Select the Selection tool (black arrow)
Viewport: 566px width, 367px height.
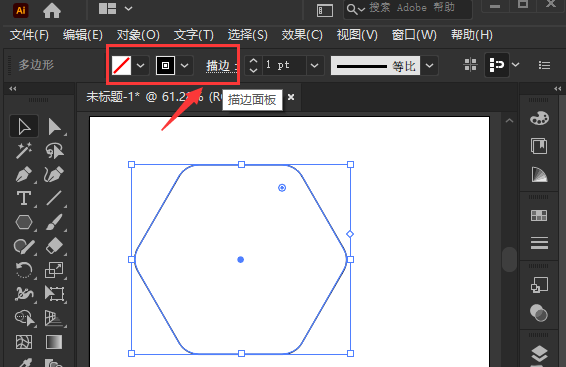(x=24, y=127)
